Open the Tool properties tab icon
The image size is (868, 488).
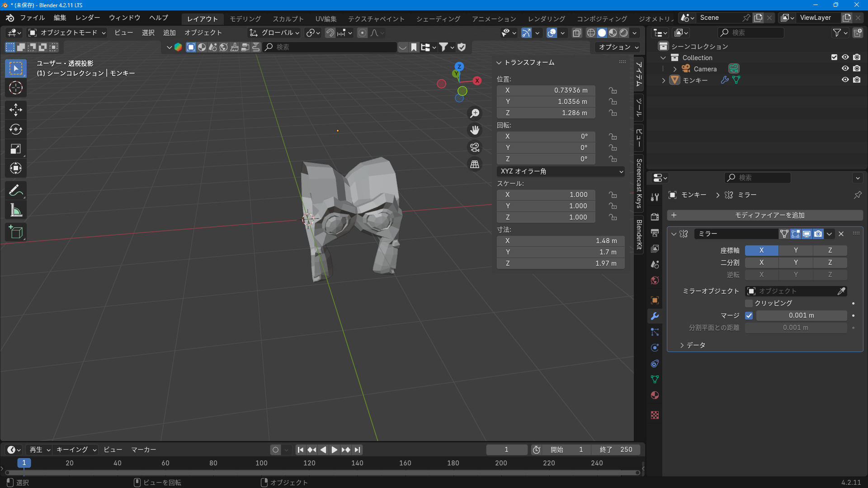pyautogui.click(x=655, y=197)
